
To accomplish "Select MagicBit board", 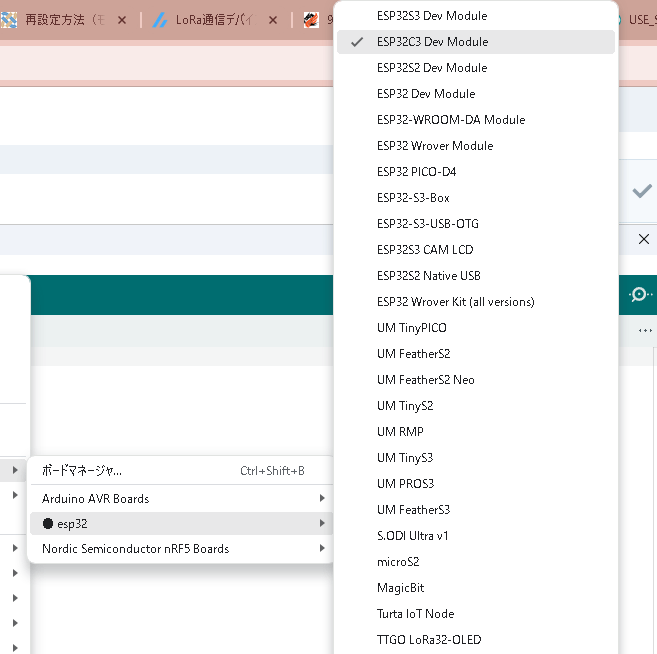I will (476, 587).
